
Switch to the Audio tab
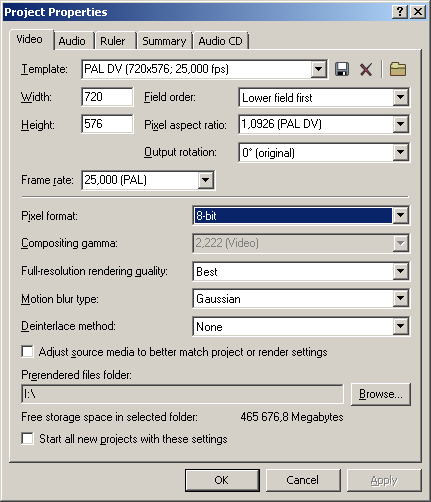click(x=72, y=41)
